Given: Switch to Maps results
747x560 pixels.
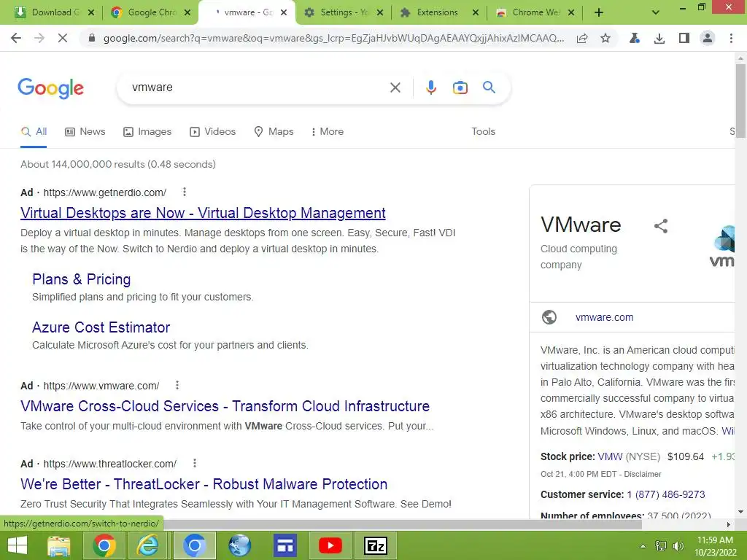Looking at the screenshot, I should (x=274, y=131).
